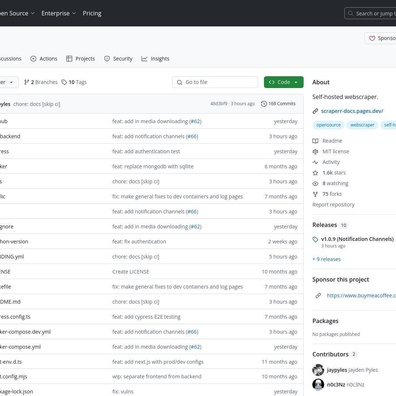Show the + 9 releases link
Image resolution: width=396 pixels, height=396 pixels.
point(327,259)
